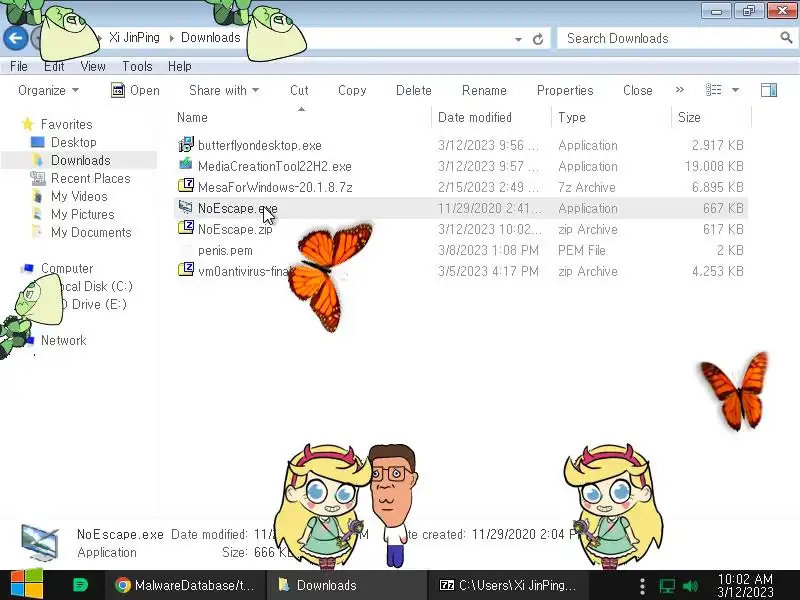The width and height of the screenshot is (800, 600).
Task: Click Delete in the toolbar
Action: coord(414,90)
